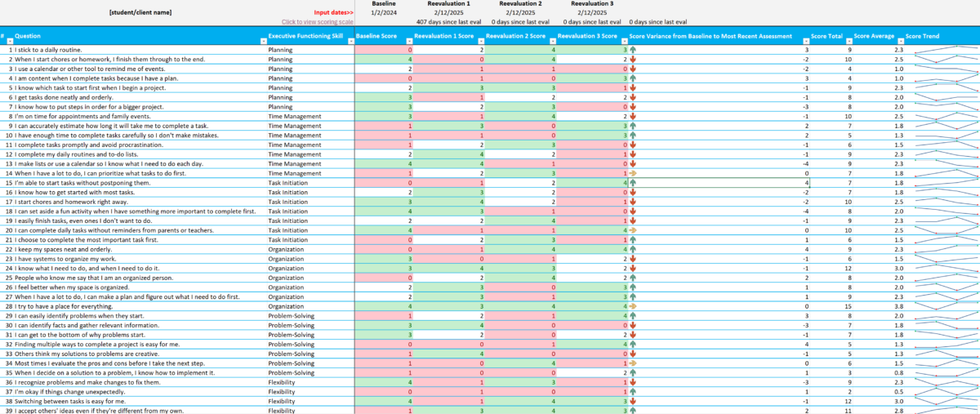980x414 pixels.
Task: Click the green up arrow for 'I stick to a daily routine'
Action: pyautogui.click(x=632, y=50)
